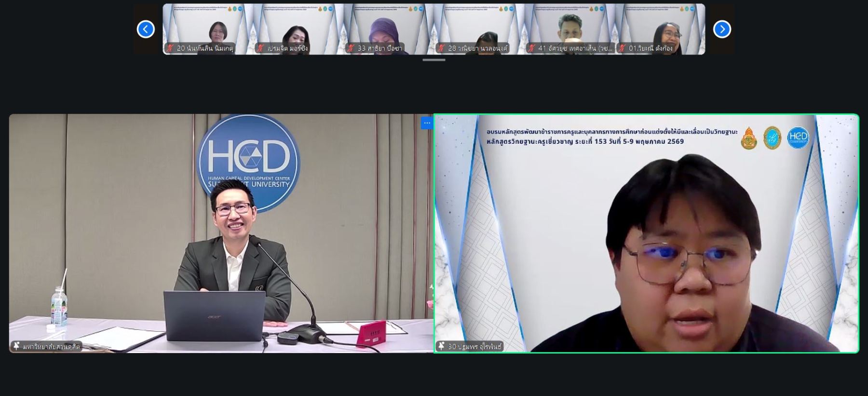This screenshot has width=868, height=396.
Task: Select thumbnail of participant 28 wearing black
Action: coord(479,29)
